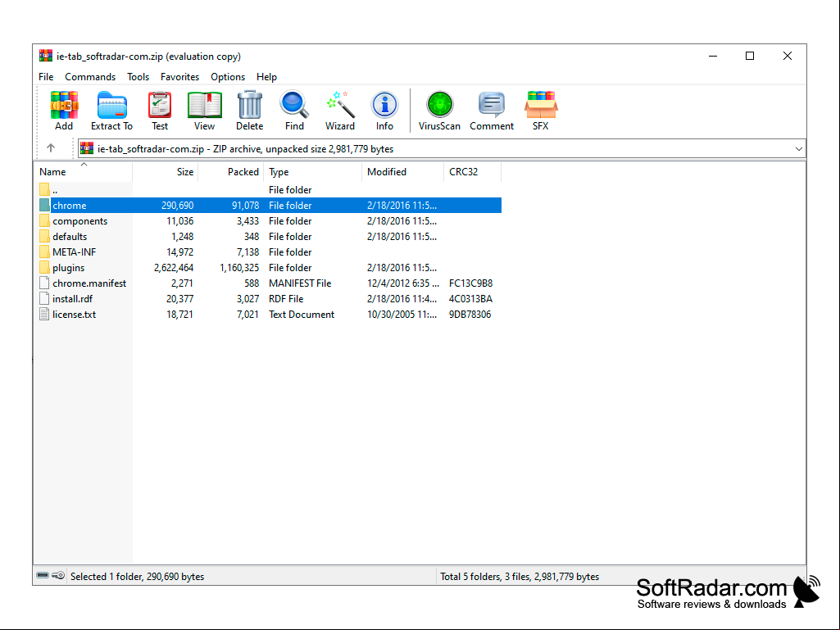
Task: Click 'MANIFEST File' type cell
Action: 300,283
